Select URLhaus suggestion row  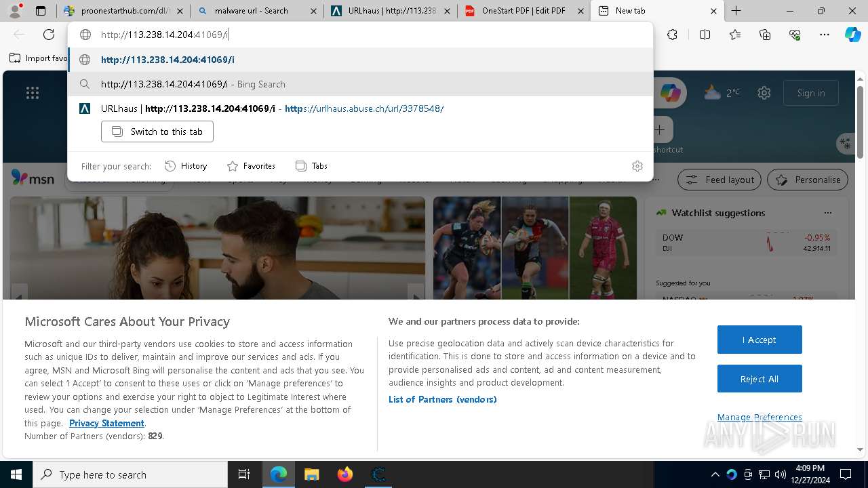(359, 108)
